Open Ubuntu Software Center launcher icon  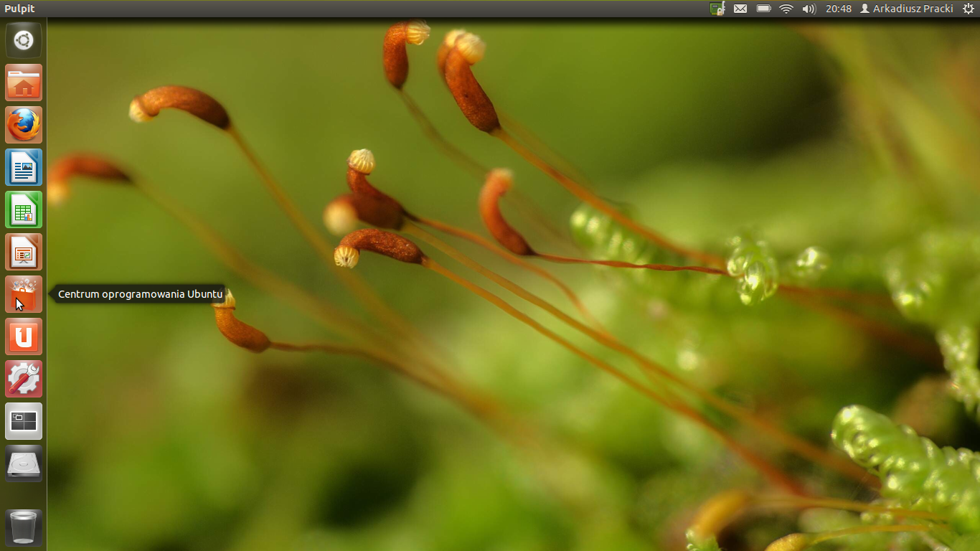pyautogui.click(x=24, y=294)
